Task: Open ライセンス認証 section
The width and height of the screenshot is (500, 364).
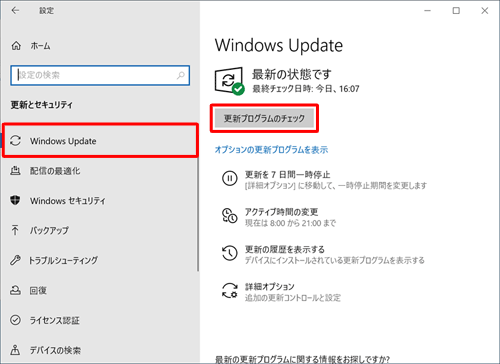Action: (100, 320)
